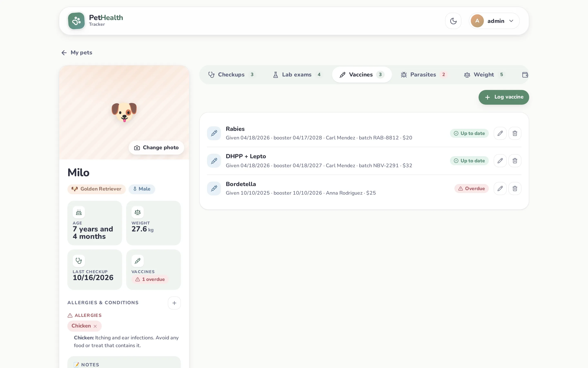The image size is (588, 368).
Task: Add an allergy or condition with plus
Action: [174, 303]
